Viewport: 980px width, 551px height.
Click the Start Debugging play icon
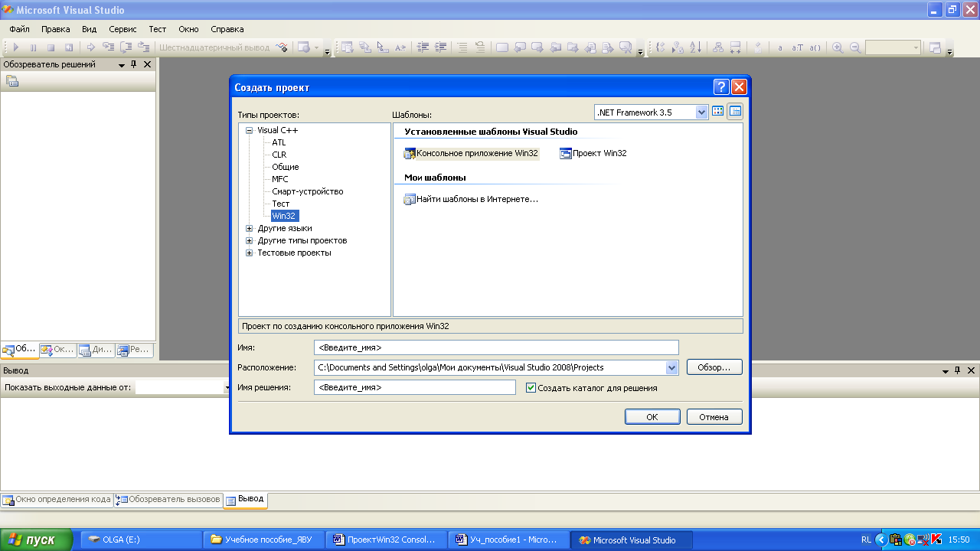click(15, 47)
